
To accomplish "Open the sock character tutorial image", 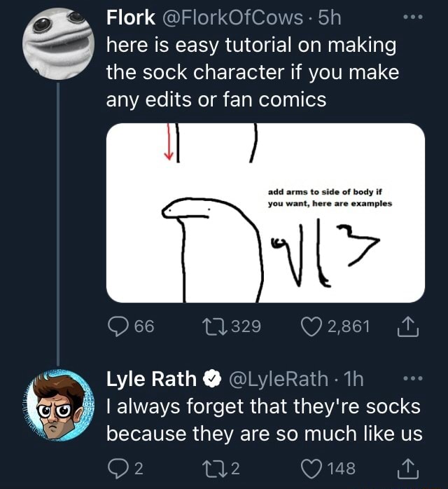I will [x=265, y=213].
